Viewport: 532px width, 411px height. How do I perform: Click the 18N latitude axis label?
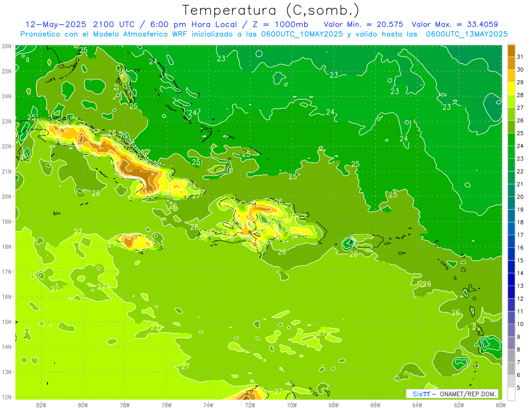6,247
